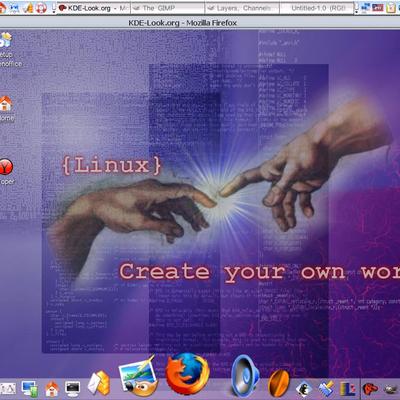Click the home icon in top panel
Viewport: 400px width, 400px height.
(x=3, y=7)
